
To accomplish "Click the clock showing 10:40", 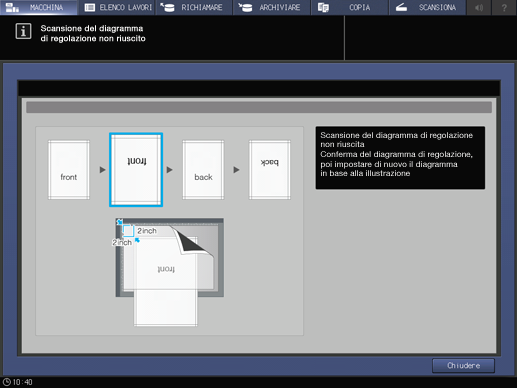I will click(18, 382).
